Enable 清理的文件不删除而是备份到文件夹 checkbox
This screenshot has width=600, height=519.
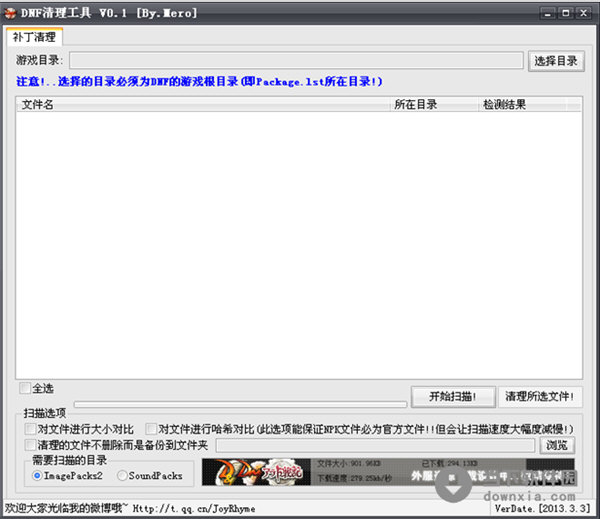point(30,445)
